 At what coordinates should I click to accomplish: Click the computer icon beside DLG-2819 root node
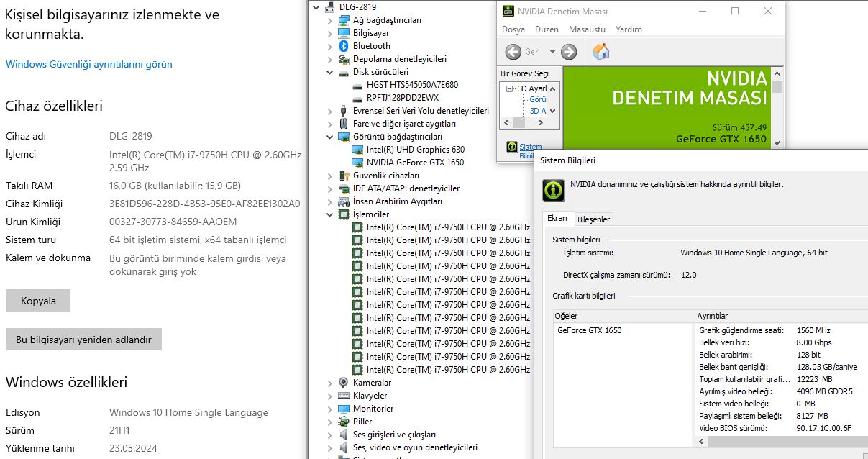pyautogui.click(x=331, y=7)
